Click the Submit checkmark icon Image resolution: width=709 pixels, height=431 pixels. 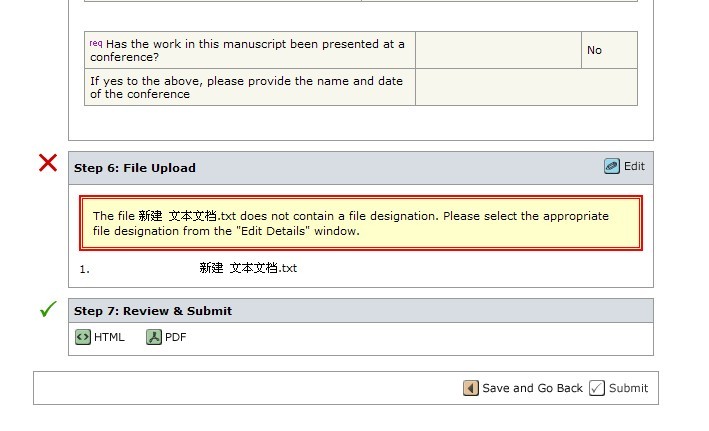point(597,388)
